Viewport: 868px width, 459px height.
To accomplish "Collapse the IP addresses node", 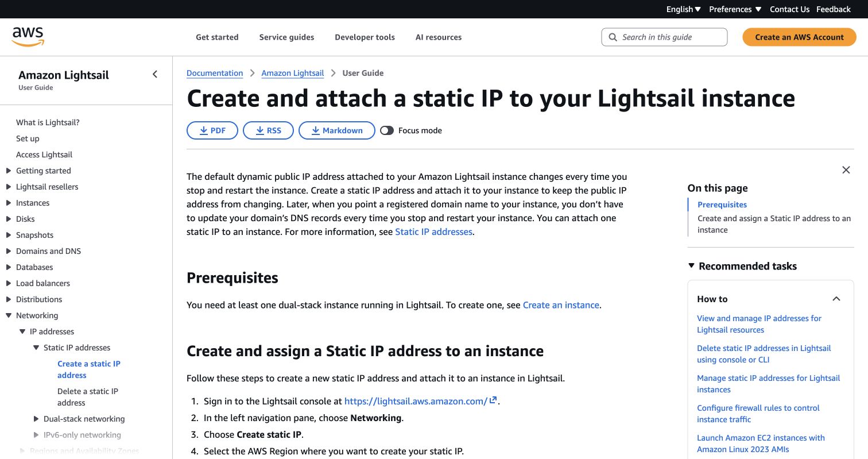I will point(22,331).
